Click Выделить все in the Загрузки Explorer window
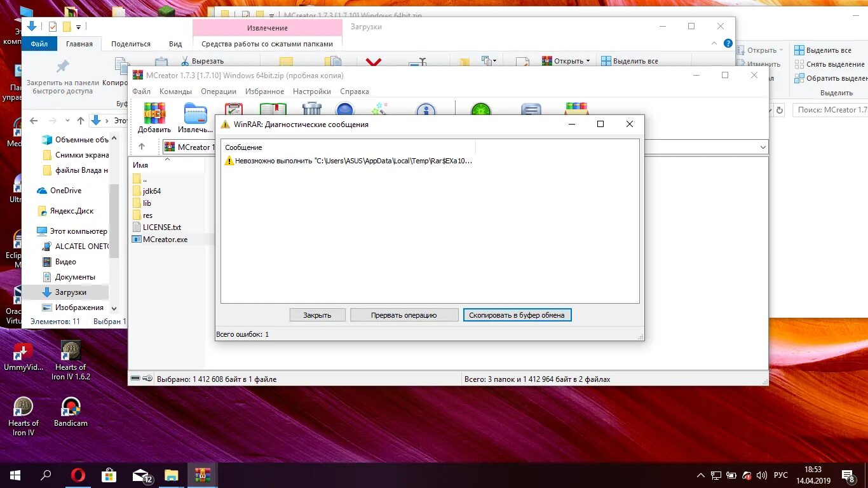 [630, 61]
